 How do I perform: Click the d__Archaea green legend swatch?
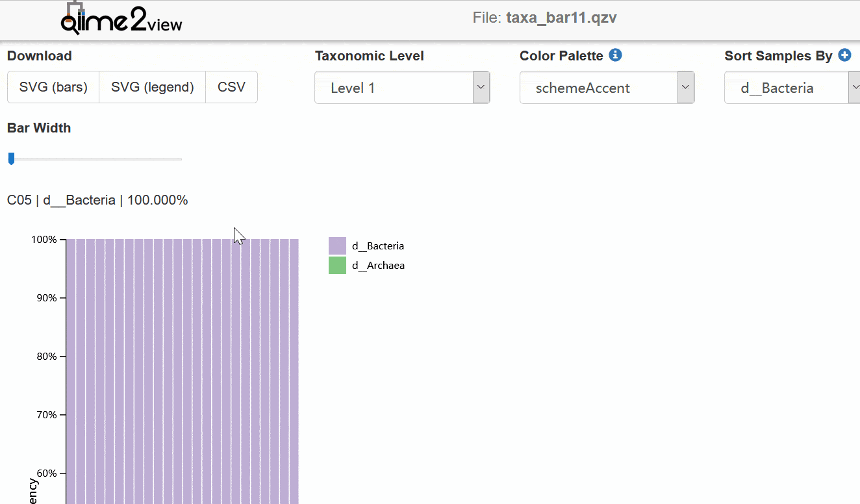click(x=337, y=265)
